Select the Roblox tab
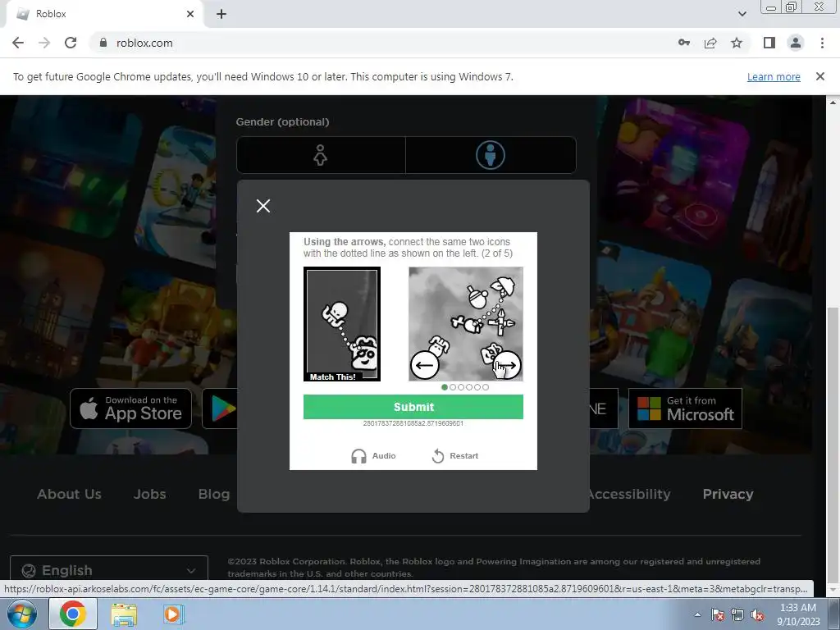 point(104,14)
